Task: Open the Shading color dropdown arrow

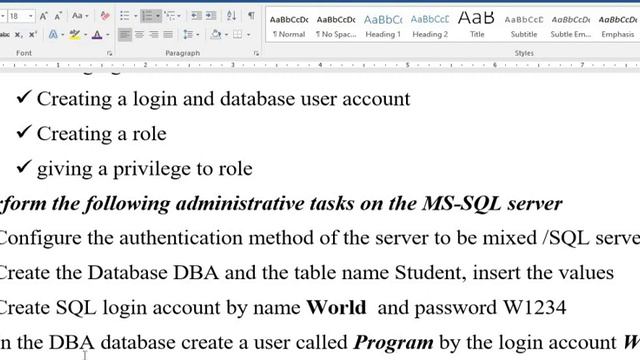Action: (227, 35)
